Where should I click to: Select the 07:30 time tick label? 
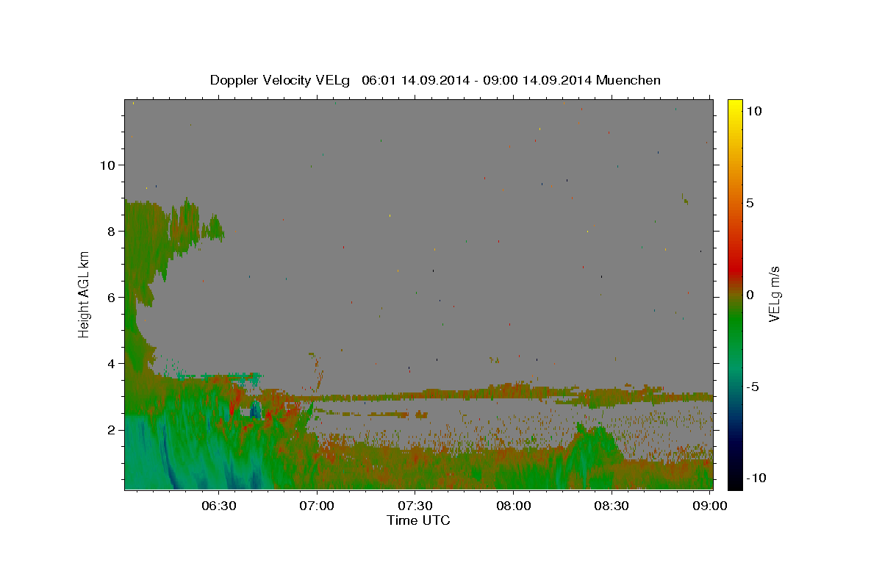click(x=415, y=506)
